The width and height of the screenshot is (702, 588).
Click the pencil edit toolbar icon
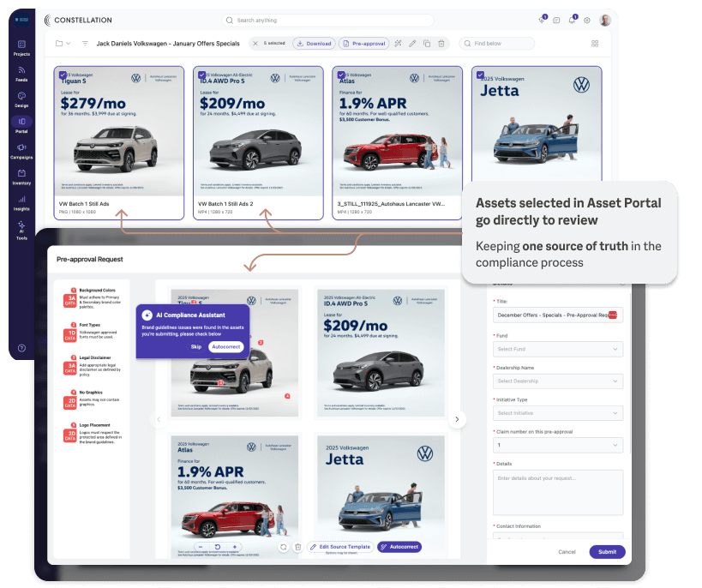point(412,44)
